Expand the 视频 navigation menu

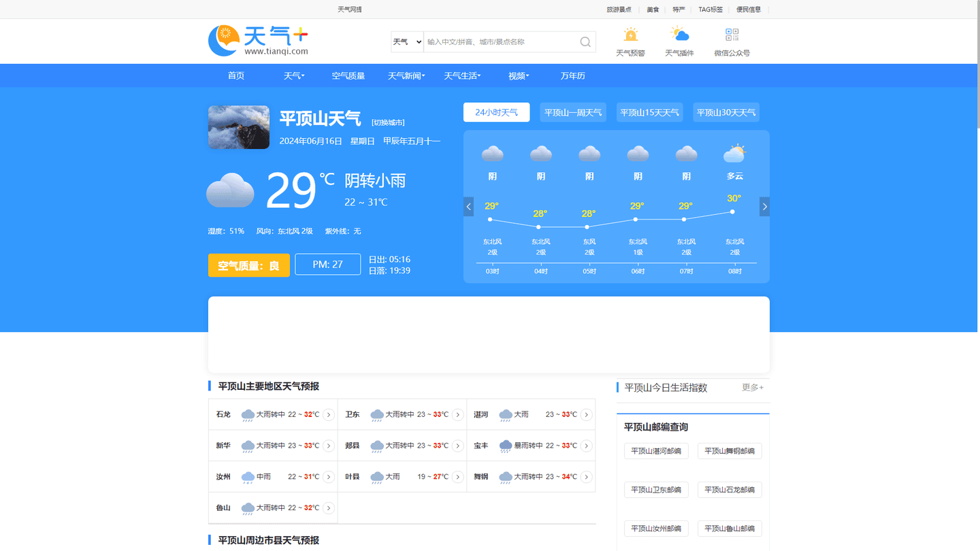(519, 76)
